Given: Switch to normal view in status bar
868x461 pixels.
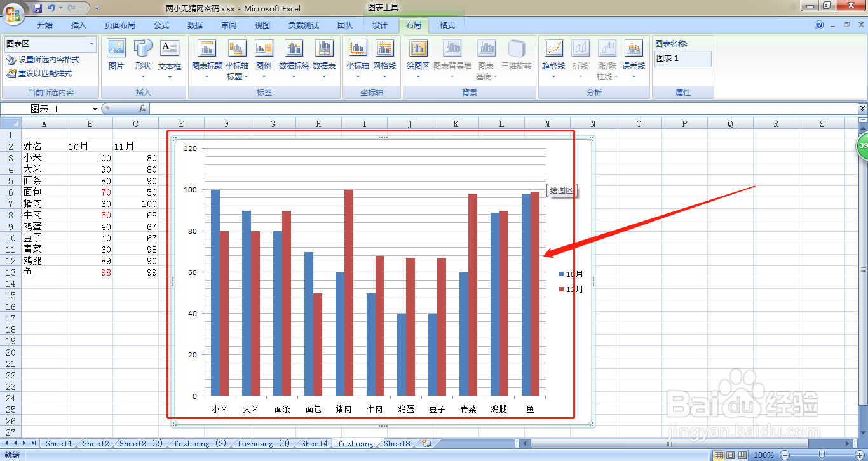Looking at the screenshot, I should coord(719,455).
